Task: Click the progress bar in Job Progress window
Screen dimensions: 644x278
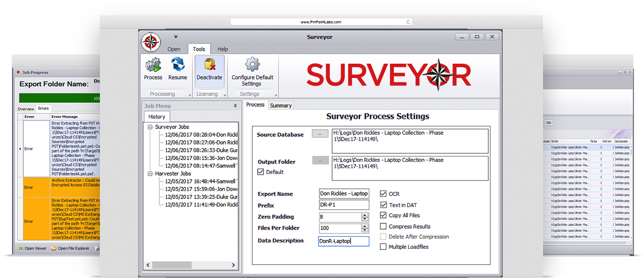Action: pyautogui.click(x=60, y=98)
